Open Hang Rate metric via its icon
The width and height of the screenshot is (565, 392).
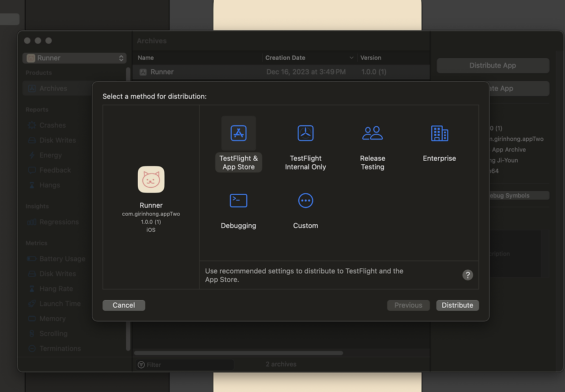pos(32,289)
